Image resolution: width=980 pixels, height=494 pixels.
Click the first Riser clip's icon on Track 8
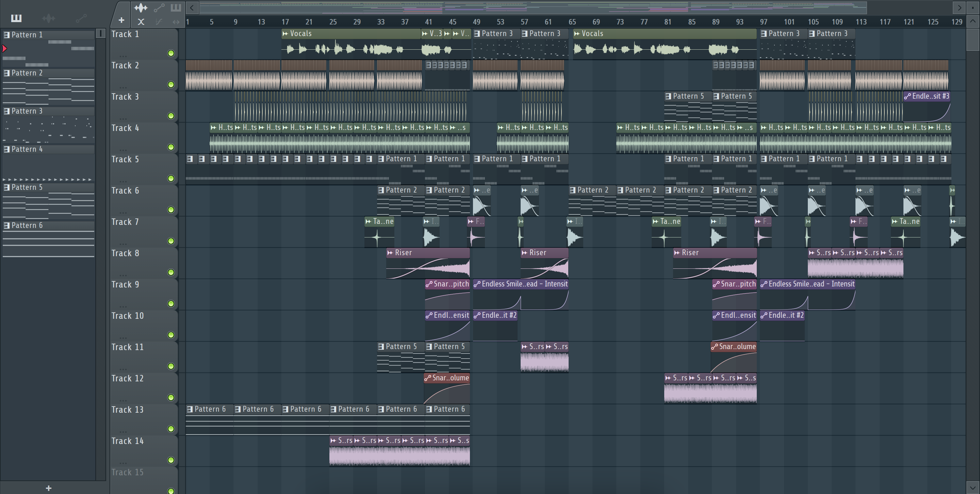(390, 252)
